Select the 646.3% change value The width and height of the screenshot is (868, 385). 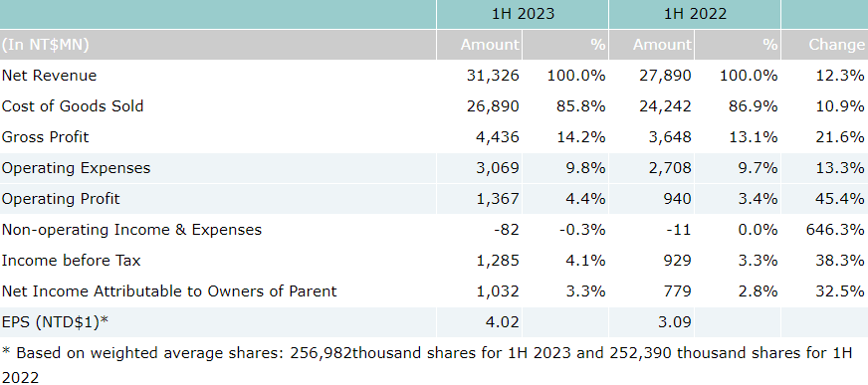pyautogui.click(x=835, y=230)
